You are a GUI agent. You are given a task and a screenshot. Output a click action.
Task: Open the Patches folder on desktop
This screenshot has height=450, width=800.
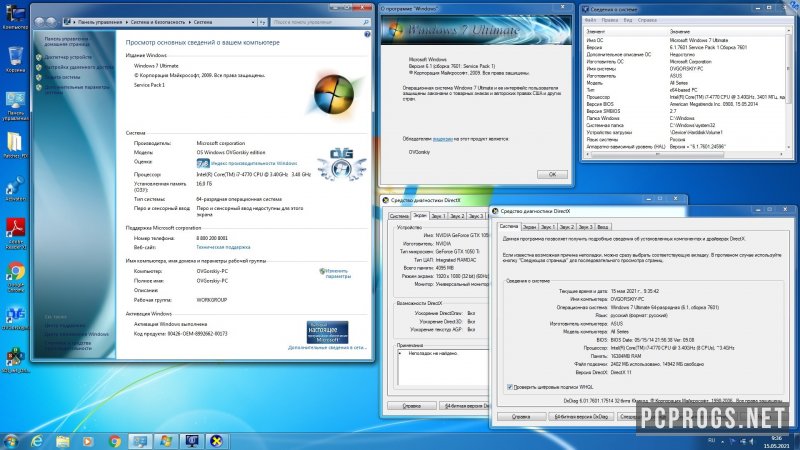tap(15, 145)
